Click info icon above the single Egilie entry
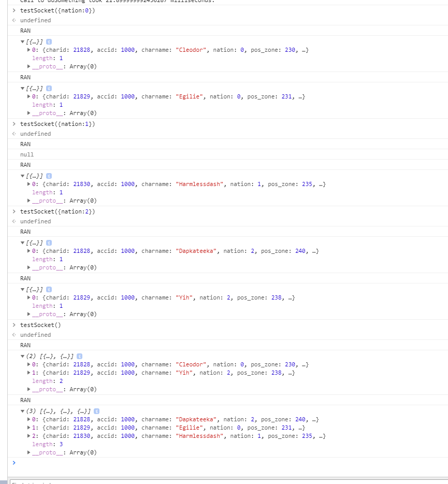 [x=49, y=88]
